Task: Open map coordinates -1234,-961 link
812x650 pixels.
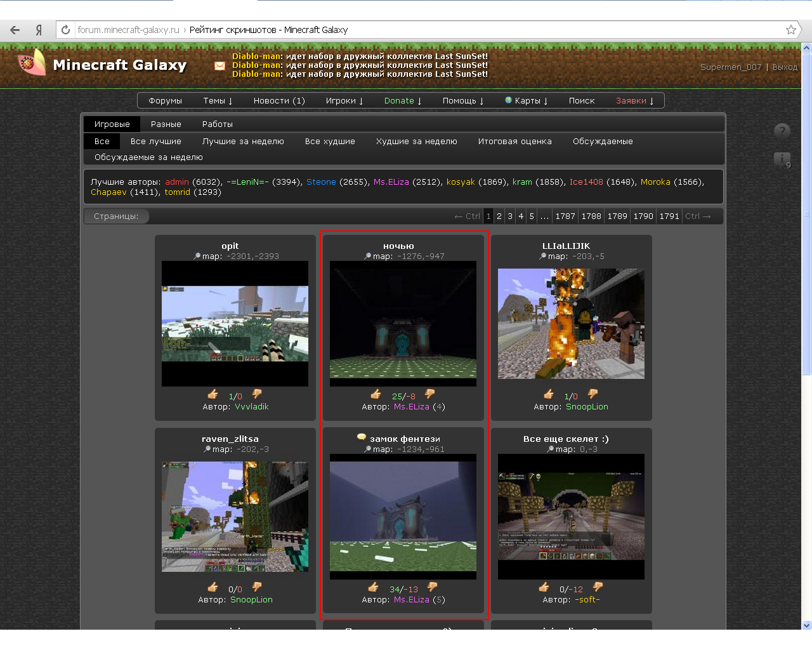Action: click(420, 449)
